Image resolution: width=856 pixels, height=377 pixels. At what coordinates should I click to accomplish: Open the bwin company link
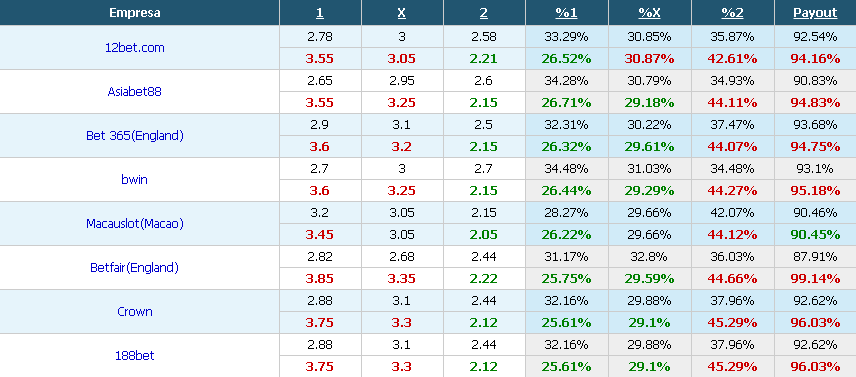[134, 179]
